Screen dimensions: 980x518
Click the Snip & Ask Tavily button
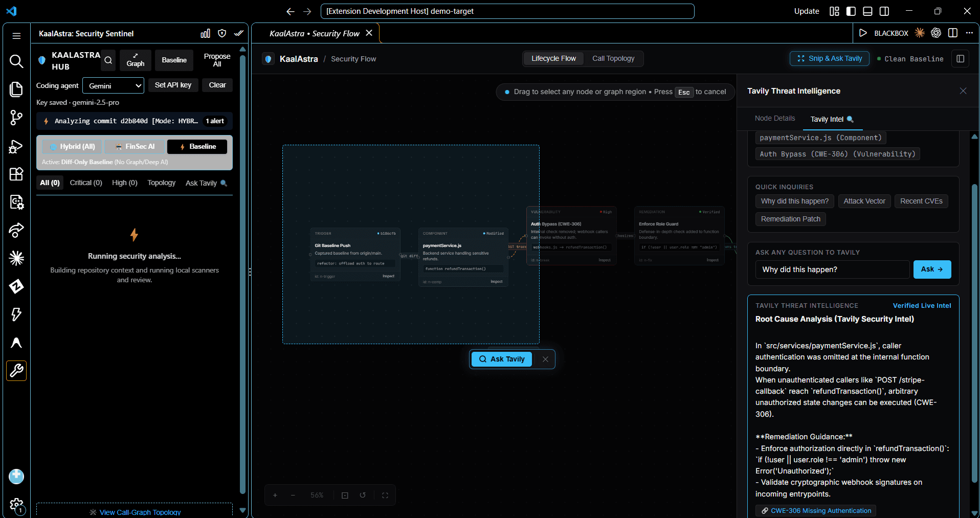pyautogui.click(x=830, y=59)
